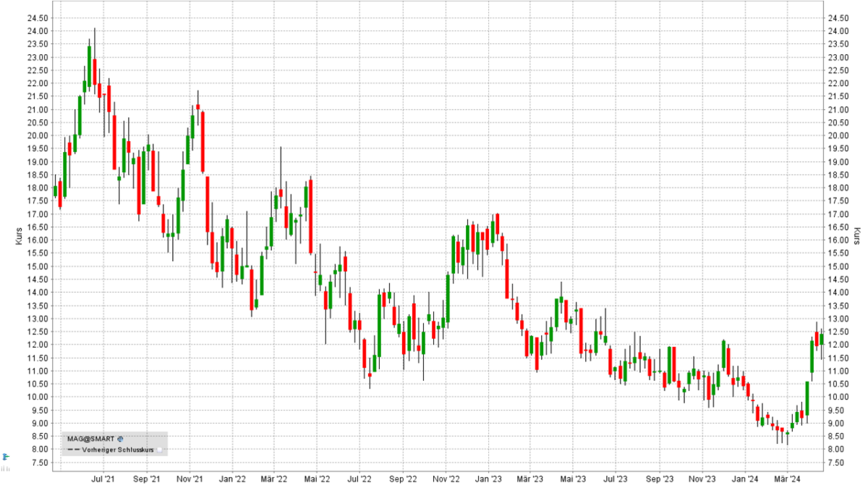This screenshot has width=868, height=488.
Task: Click the latest green candlestick at chart's right edge
Action: (x=821, y=338)
